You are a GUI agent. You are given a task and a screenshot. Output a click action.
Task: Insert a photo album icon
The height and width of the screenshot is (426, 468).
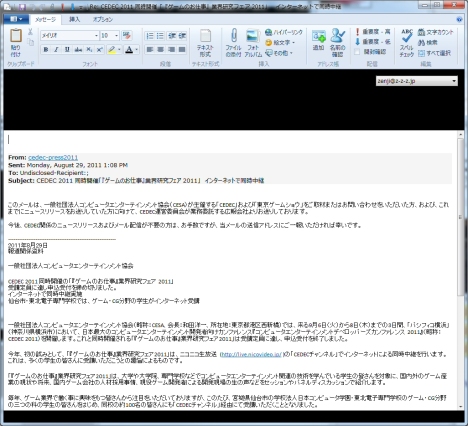point(253,36)
